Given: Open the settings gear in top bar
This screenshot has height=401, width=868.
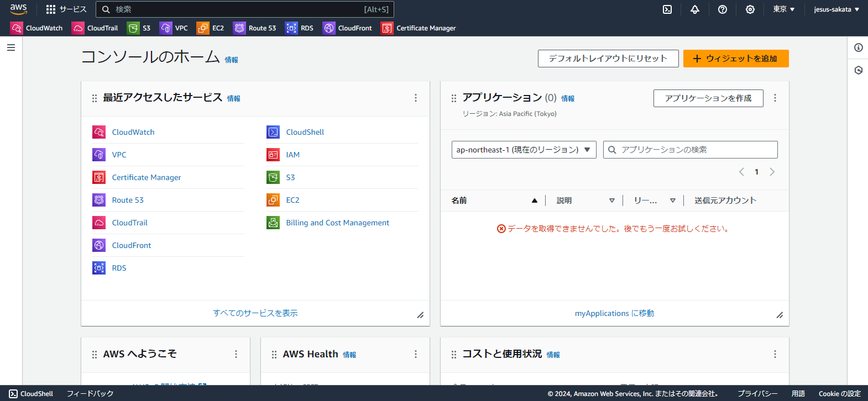Looking at the screenshot, I should [750, 9].
